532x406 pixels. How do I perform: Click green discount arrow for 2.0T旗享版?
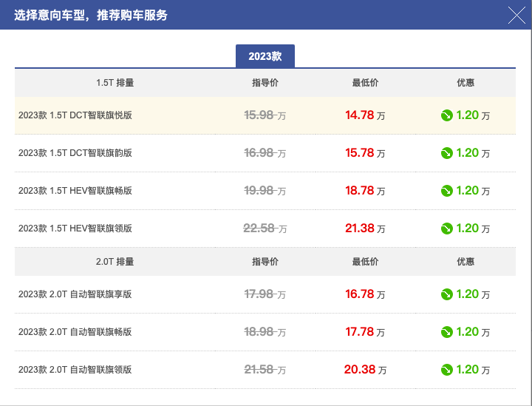[447, 294]
